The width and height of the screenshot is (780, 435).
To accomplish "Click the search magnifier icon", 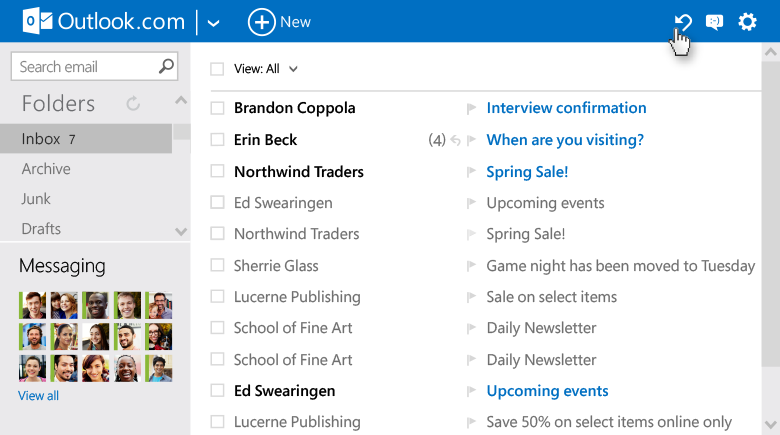I will 166,67.
